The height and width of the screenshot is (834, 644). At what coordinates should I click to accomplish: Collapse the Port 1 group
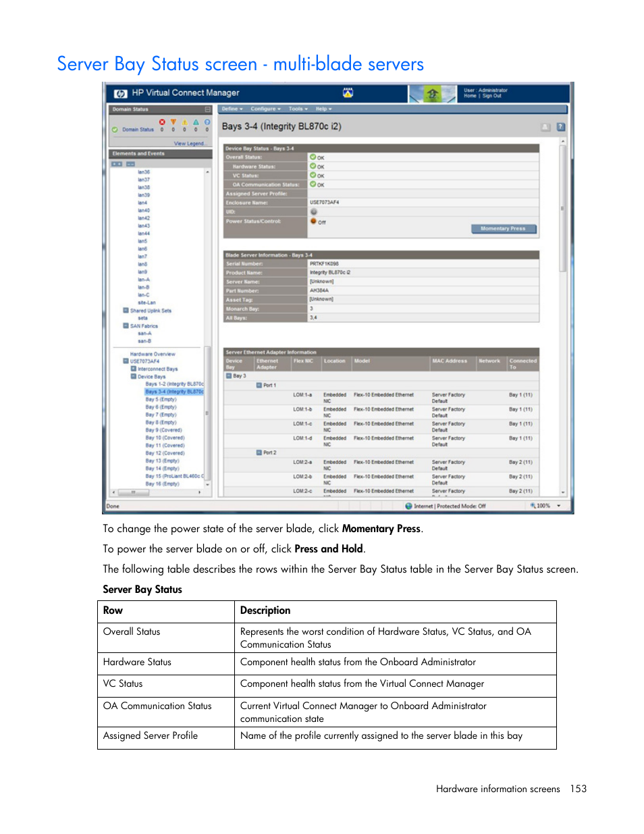(x=259, y=385)
